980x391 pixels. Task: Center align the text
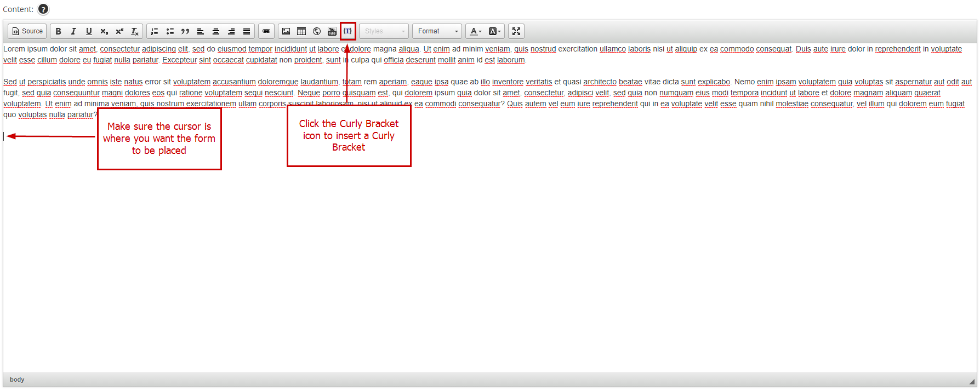pos(216,31)
